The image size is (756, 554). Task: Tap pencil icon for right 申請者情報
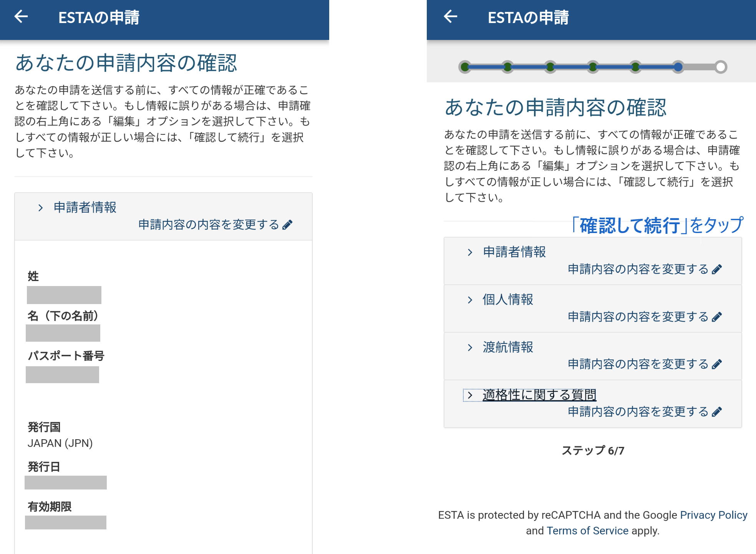point(717,269)
